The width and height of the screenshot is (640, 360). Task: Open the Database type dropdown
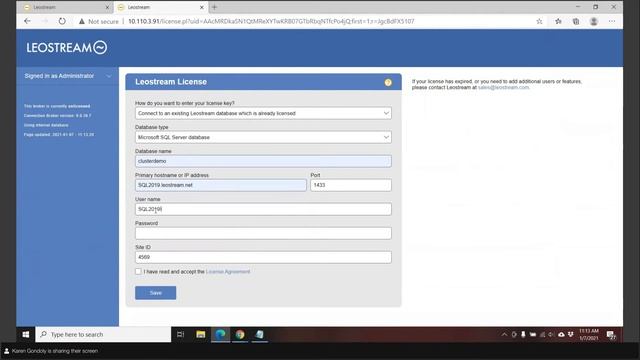click(x=263, y=137)
